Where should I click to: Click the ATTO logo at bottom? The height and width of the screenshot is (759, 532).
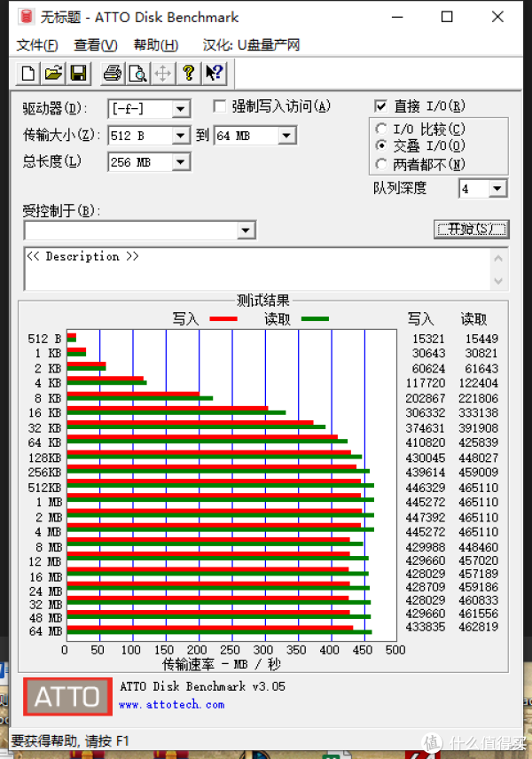pos(67,697)
